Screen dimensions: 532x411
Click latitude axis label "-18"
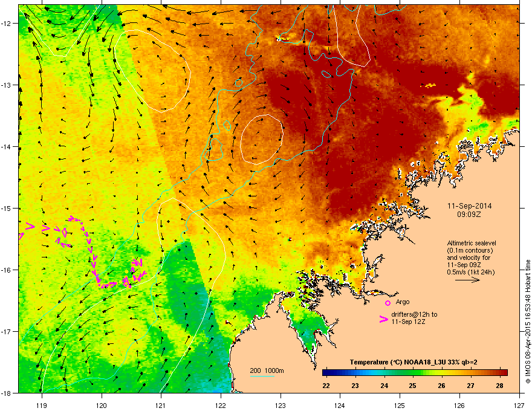coord(6,393)
